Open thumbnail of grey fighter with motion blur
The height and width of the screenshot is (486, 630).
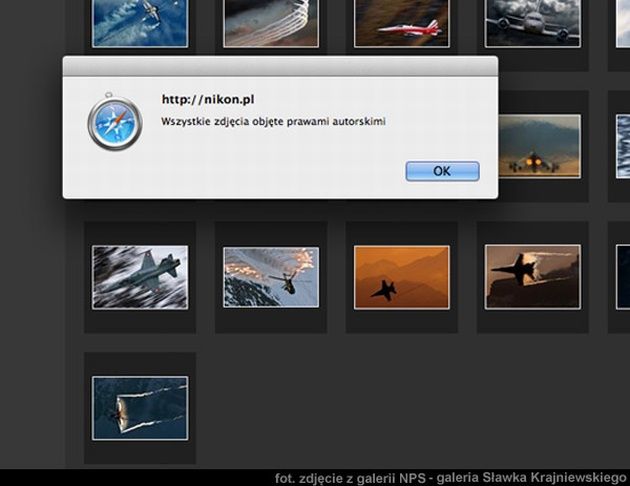140,277
